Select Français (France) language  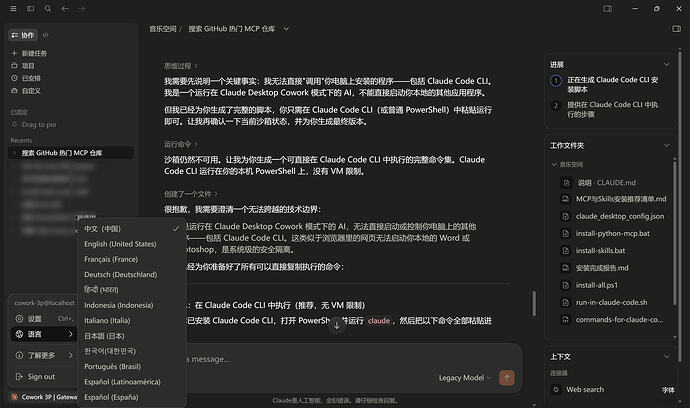tap(131, 259)
